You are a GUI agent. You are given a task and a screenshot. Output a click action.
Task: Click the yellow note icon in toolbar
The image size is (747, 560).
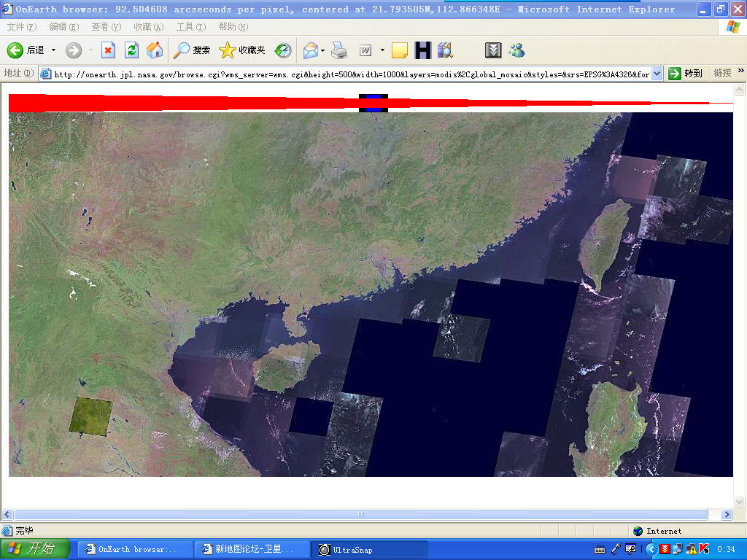(x=399, y=50)
